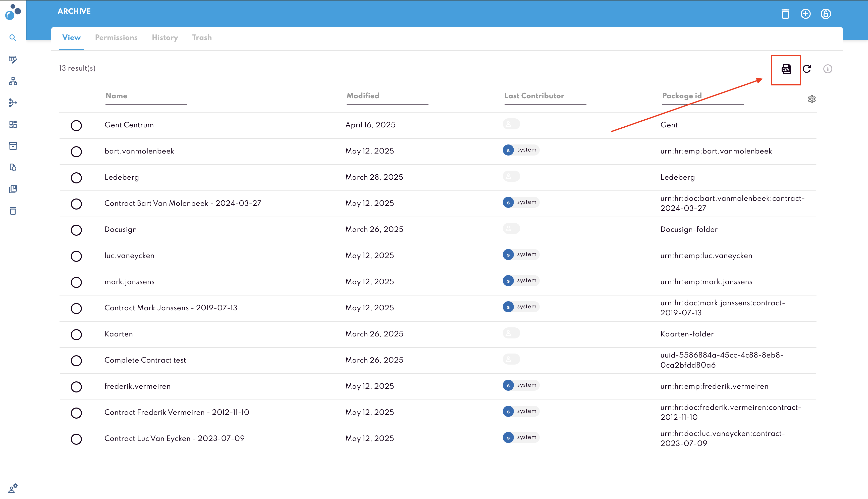Screen dimensions: 868x499
Task: Switch to the Trash tab
Action: [202, 38]
